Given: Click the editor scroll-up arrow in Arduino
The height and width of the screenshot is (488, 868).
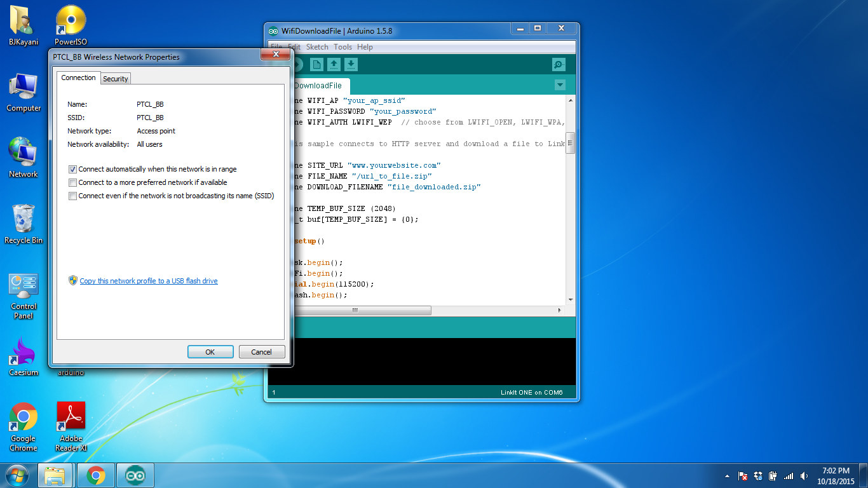Looking at the screenshot, I should [571, 100].
